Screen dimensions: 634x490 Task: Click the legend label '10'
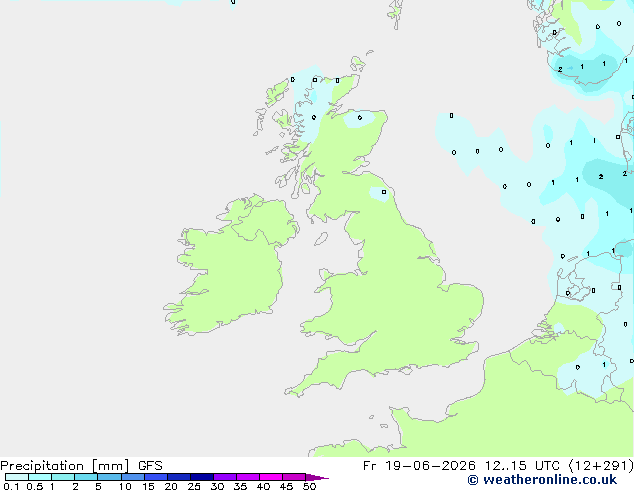tap(125, 486)
